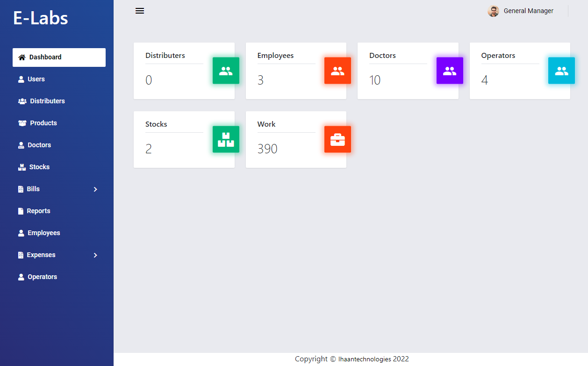The height and width of the screenshot is (366, 588).
Task: Select the Doctors card title
Action: (382, 55)
